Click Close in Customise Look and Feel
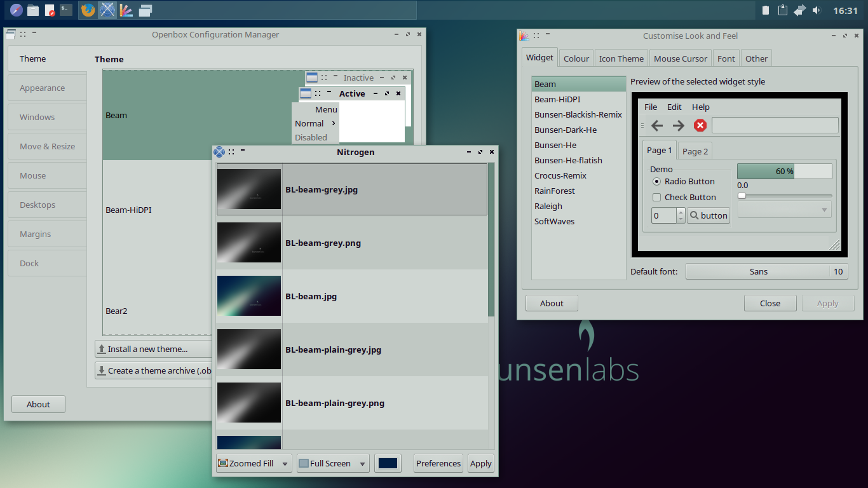The width and height of the screenshot is (868, 488). tap(770, 303)
